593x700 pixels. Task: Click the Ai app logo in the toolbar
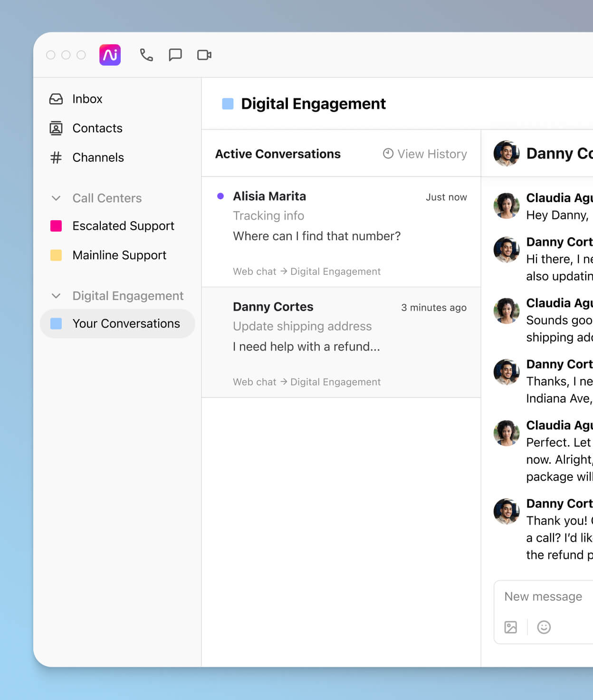coord(109,55)
